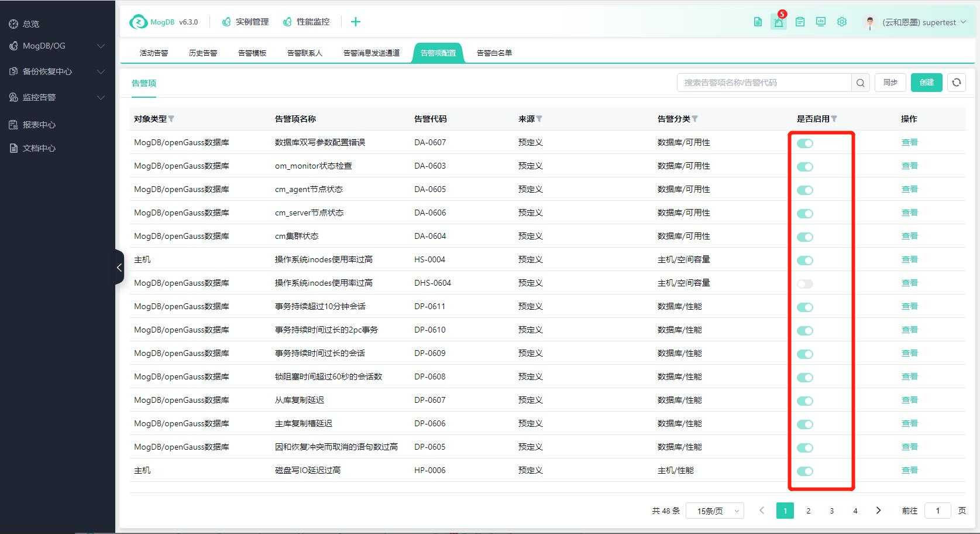Toggle enable switch for cm集群状态
Image resolution: width=980 pixels, height=534 pixels.
point(805,237)
